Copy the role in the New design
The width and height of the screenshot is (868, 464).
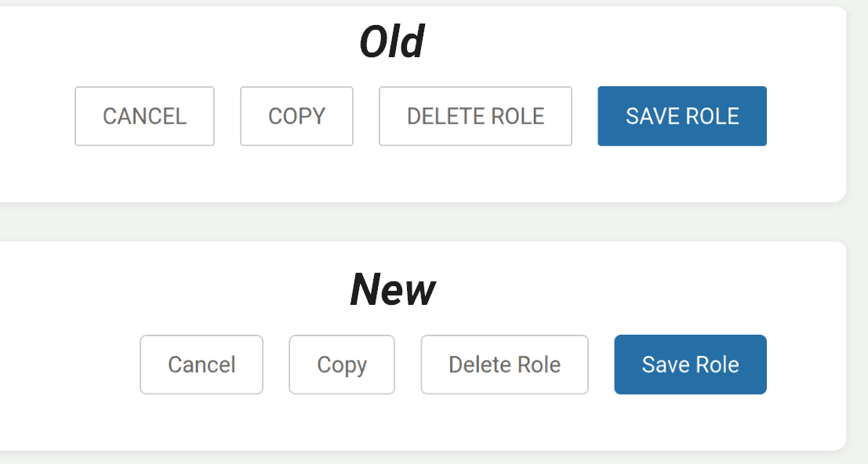pos(342,364)
